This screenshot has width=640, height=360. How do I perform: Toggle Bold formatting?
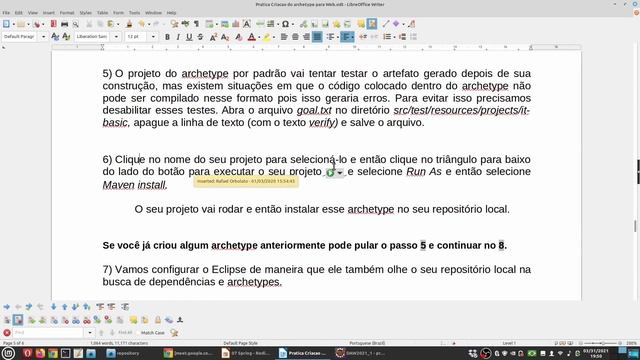pyautogui.click(x=167, y=37)
